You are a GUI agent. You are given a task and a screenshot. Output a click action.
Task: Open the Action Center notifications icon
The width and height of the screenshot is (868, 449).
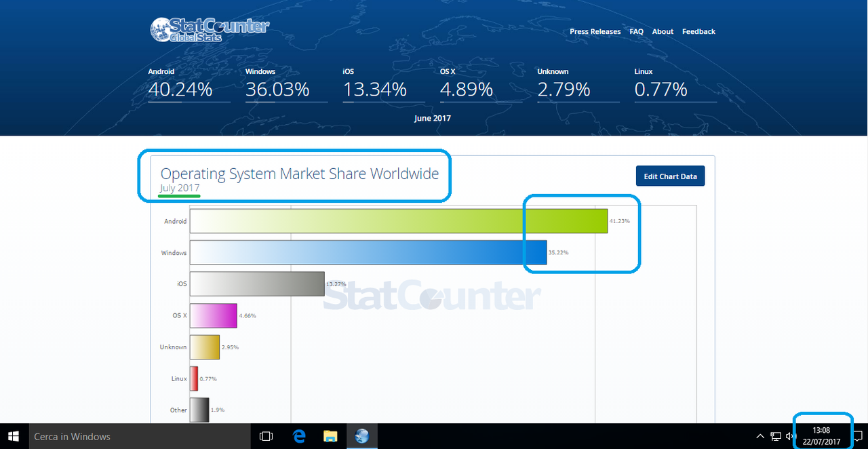pyautogui.click(x=858, y=436)
